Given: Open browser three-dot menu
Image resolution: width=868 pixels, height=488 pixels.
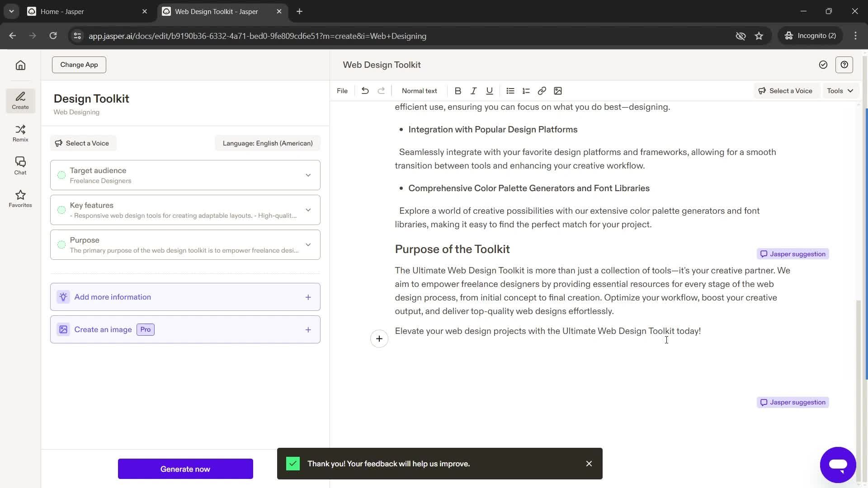Looking at the screenshot, I should pos(855,36).
